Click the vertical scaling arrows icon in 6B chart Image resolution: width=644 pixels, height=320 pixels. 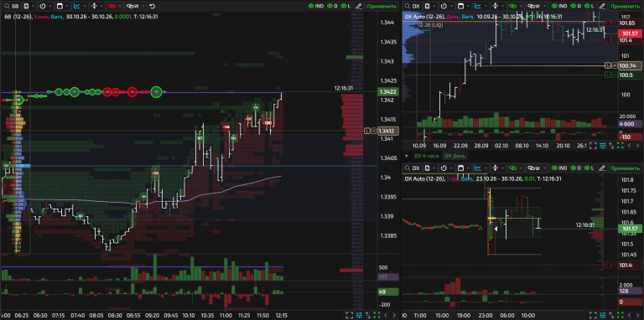(x=93, y=6)
